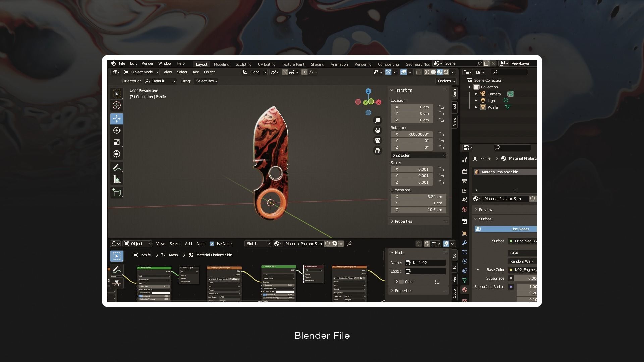Click the Dimensions Z value field
Screen dimensions: 644x362
click(419, 210)
